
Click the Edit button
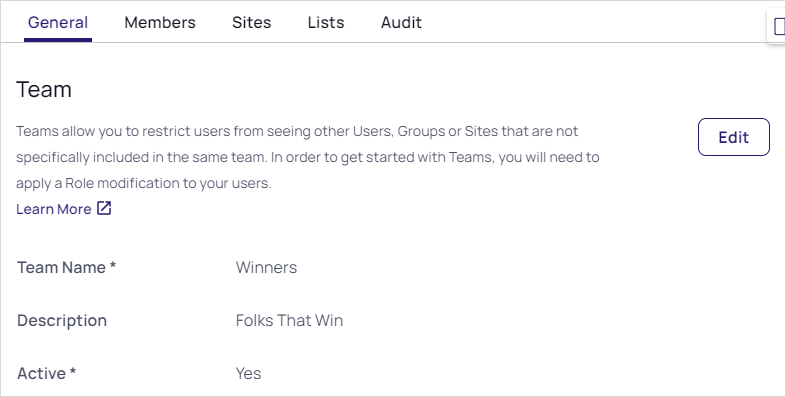(733, 137)
